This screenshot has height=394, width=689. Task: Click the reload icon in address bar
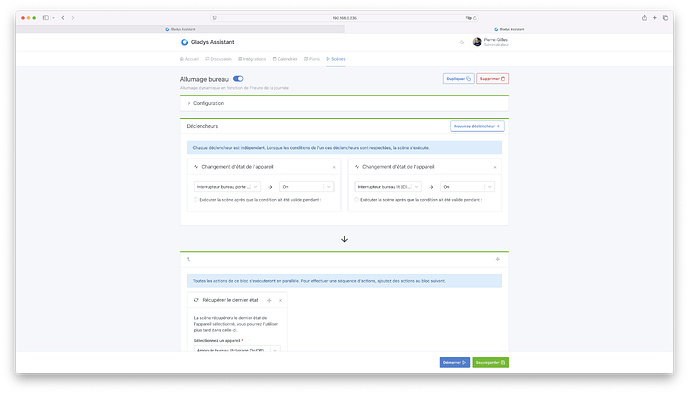[475, 18]
